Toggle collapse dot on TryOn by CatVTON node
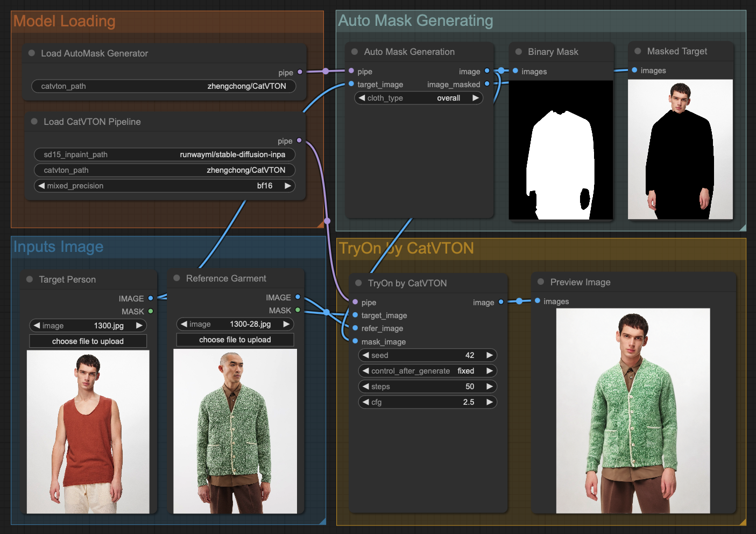 (x=358, y=283)
